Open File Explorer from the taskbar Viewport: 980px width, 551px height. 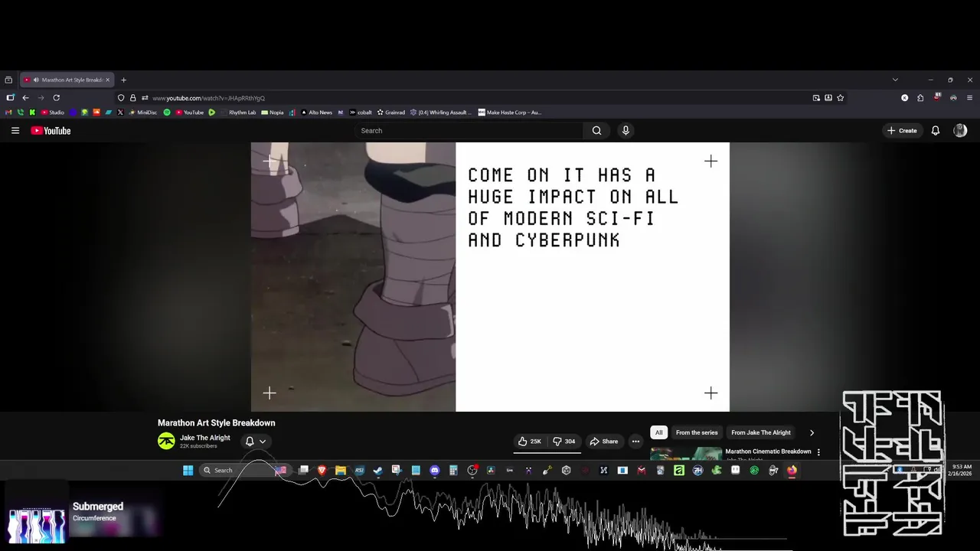point(341,471)
